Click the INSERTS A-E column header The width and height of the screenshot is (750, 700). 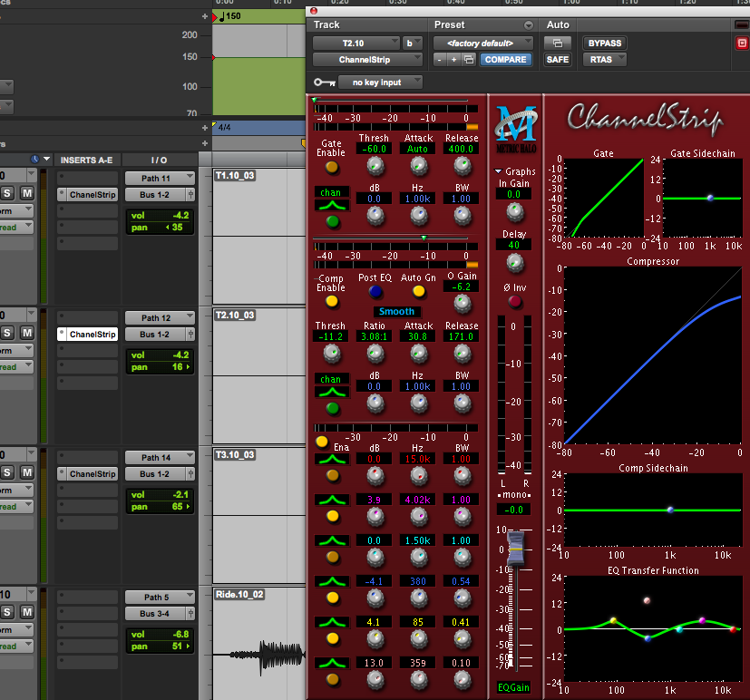click(86, 160)
